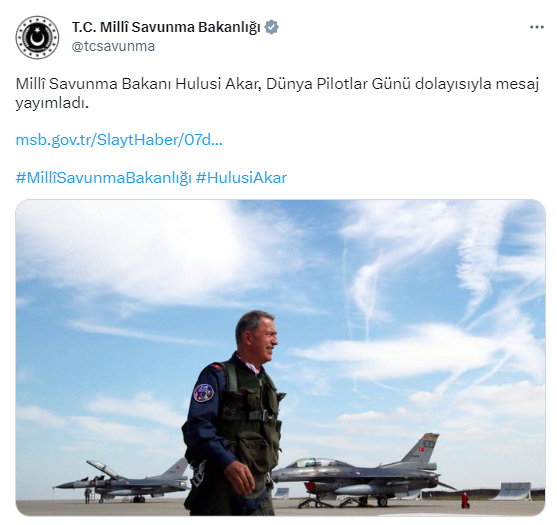This screenshot has width=557, height=525.
Task: Open T.C. Millî Savunma Bakanlığı profile name
Action: click(166, 27)
